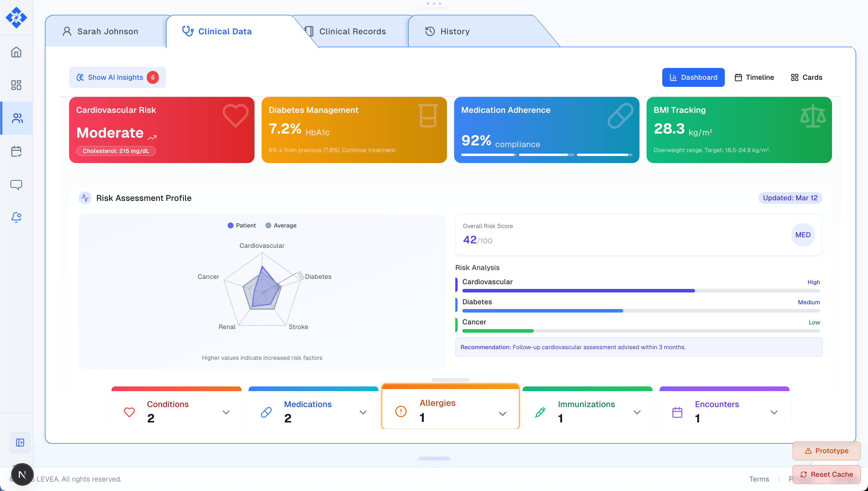Screen dimensions: 868x491
Task: Open the History tab
Action: point(455,31)
